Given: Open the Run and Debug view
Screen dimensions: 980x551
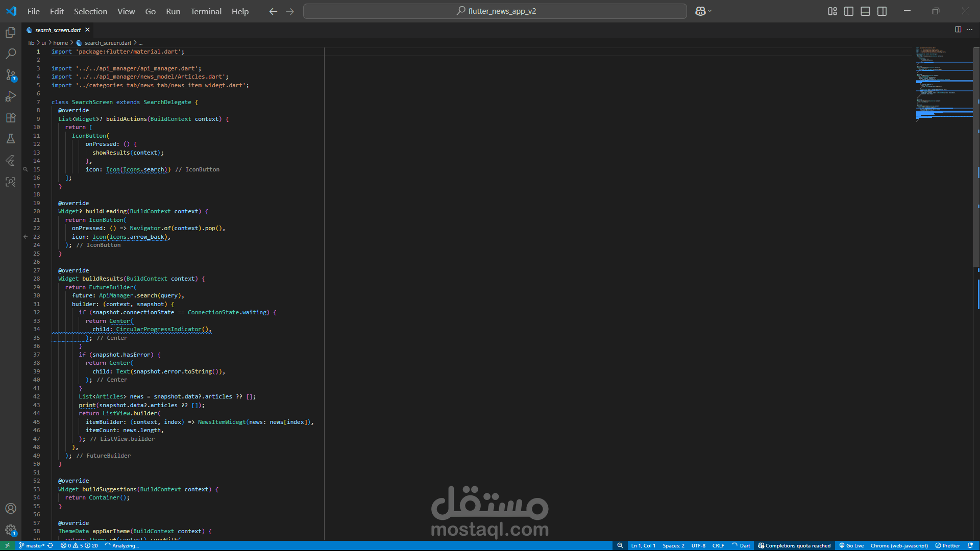Looking at the screenshot, I should tap(11, 96).
